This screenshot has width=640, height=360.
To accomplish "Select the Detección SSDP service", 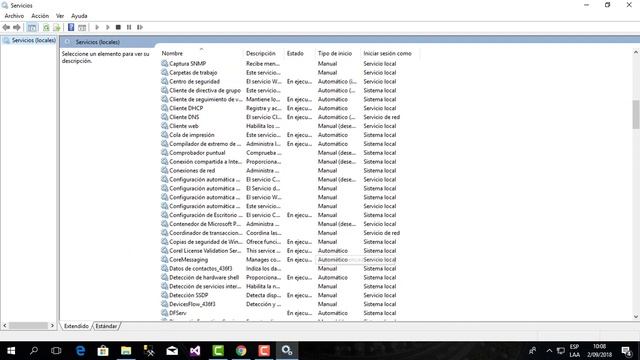I will click(189, 295).
